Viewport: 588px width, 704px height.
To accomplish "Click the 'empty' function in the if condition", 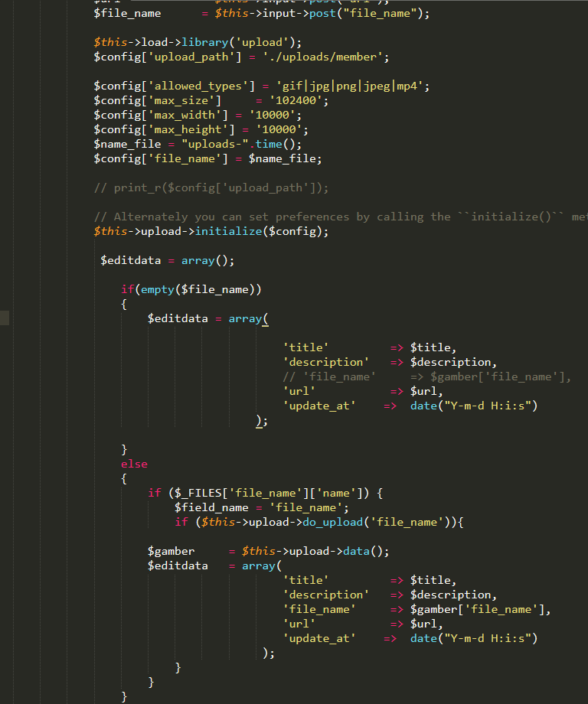I will pyautogui.click(x=158, y=289).
